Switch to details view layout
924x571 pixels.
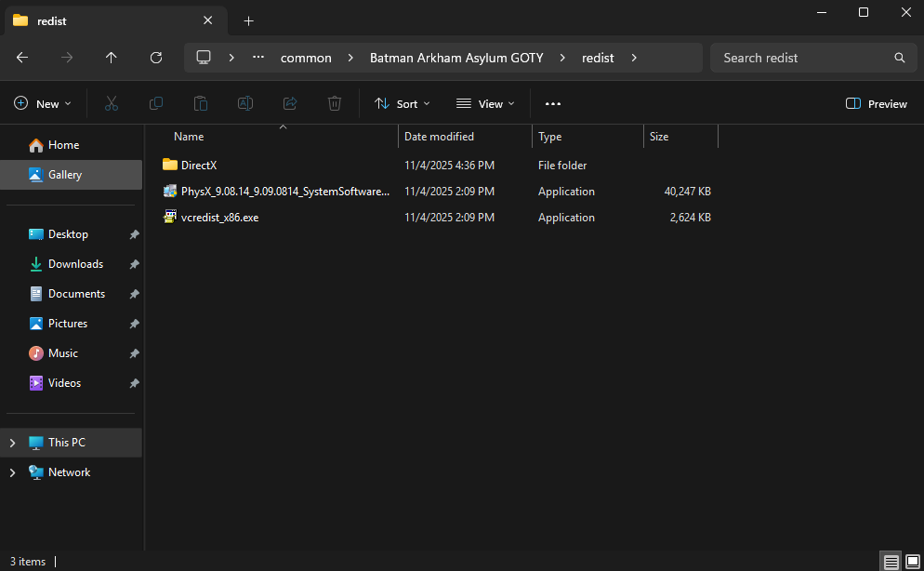(x=891, y=562)
